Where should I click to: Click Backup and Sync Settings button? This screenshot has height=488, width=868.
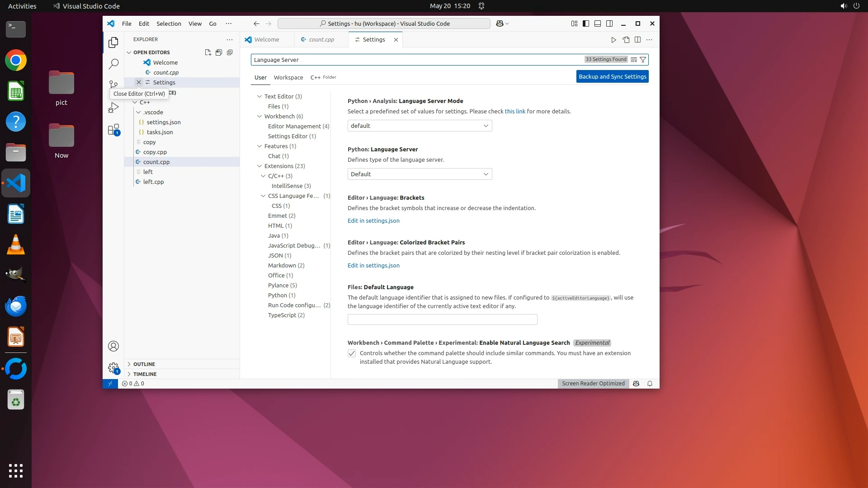(x=612, y=76)
